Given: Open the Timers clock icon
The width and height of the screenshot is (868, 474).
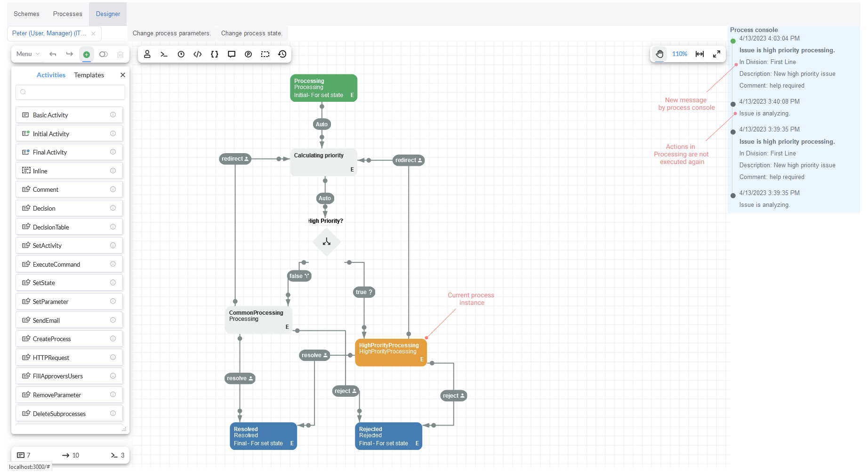Looking at the screenshot, I should coord(181,54).
